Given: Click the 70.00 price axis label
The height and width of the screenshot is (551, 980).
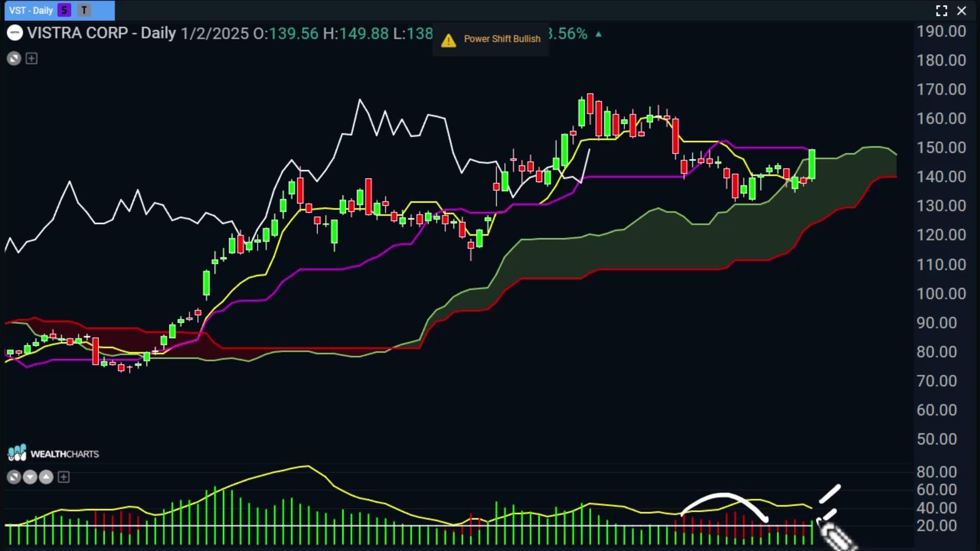Looking at the screenshot, I should point(937,381).
